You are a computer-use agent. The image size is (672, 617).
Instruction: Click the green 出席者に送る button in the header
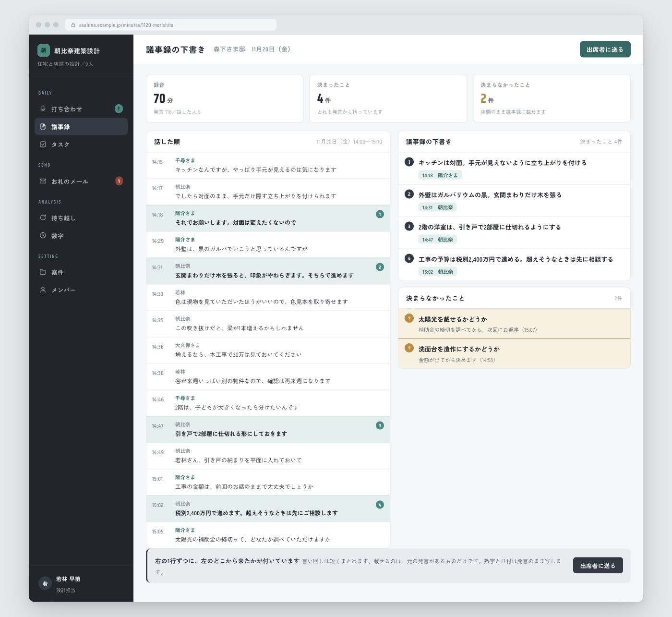pos(605,49)
